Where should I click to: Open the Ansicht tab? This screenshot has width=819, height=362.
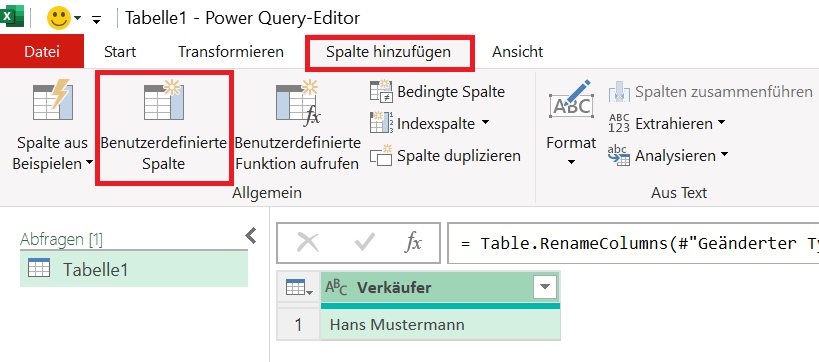(517, 52)
